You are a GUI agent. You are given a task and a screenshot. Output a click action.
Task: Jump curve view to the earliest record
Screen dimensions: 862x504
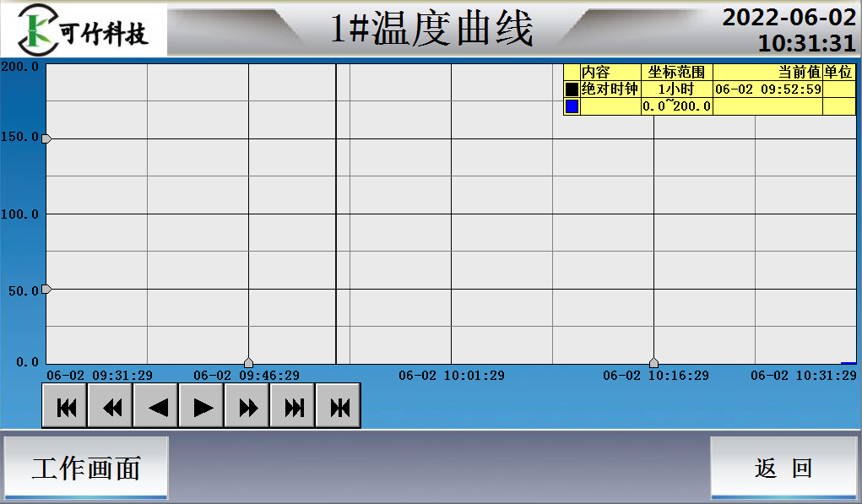click(x=65, y=405)
